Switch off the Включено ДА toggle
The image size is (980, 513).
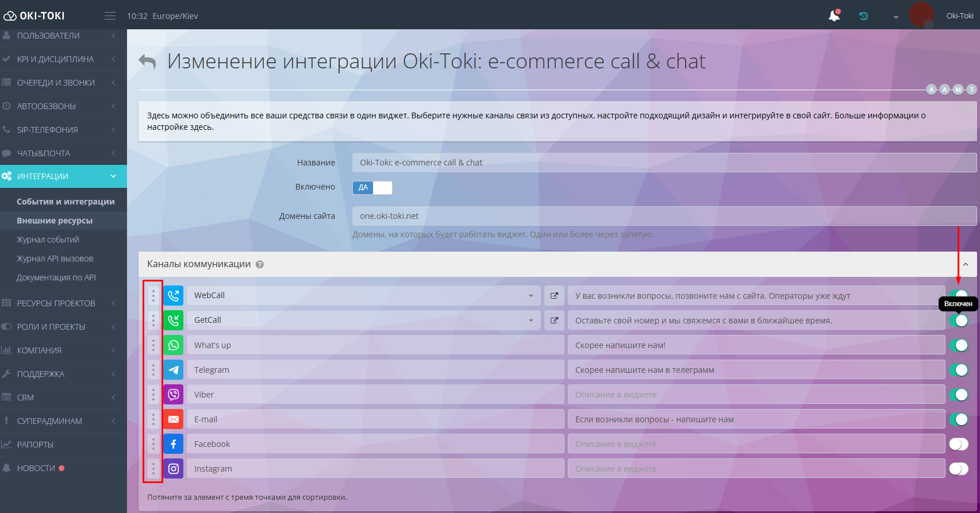tap(372, 187)
